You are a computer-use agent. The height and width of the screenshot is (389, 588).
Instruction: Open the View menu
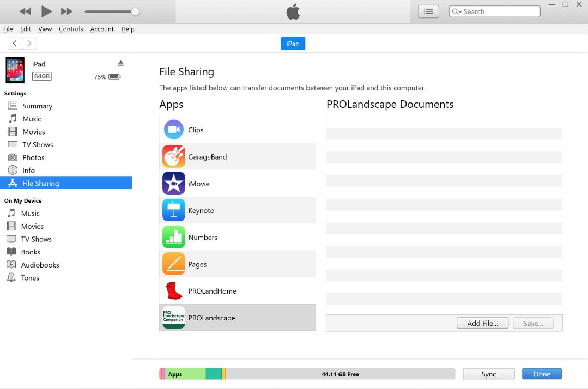pyautogui.click(x=45, y=29)
